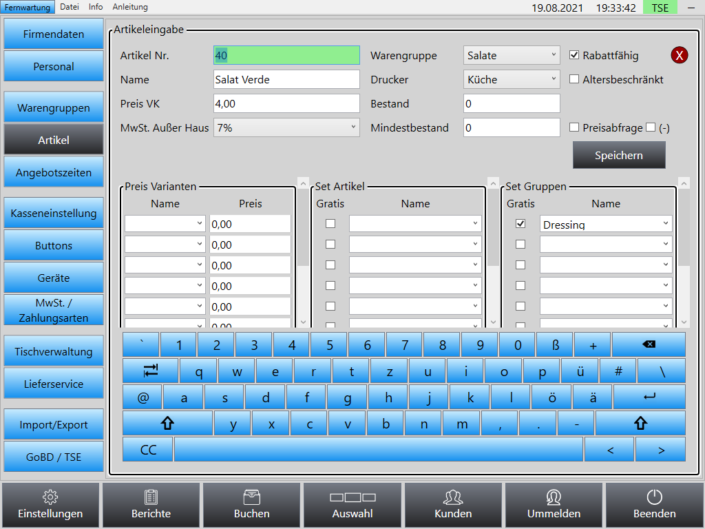Open the Kunden customers button

pos(453,505)
